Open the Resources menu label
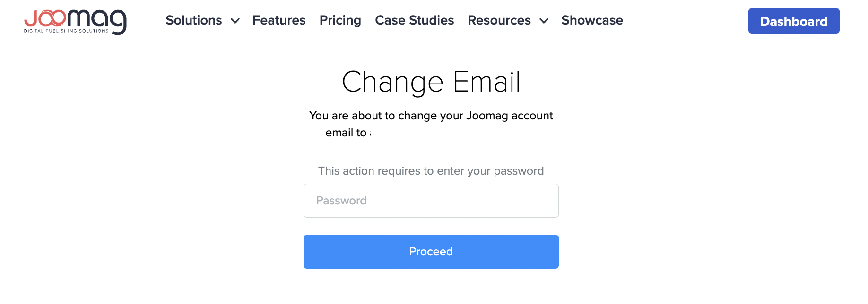This screenshot has width=868, height=304. 499,20
